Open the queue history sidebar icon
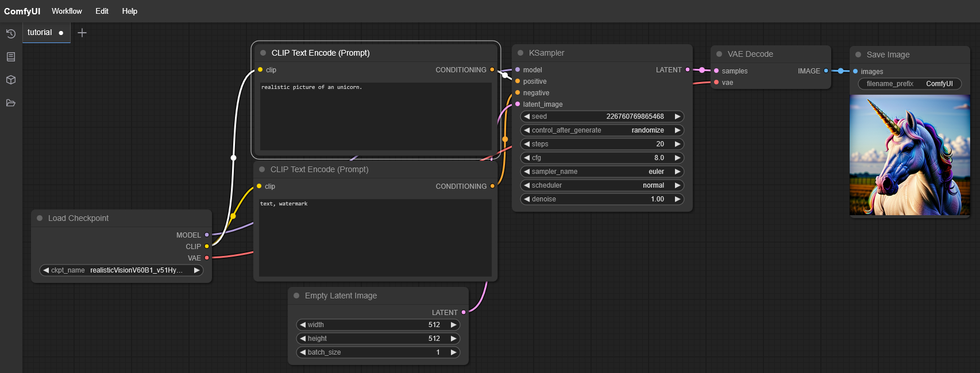The height and width of the screenshot is (373, 980). click(10, 34)
